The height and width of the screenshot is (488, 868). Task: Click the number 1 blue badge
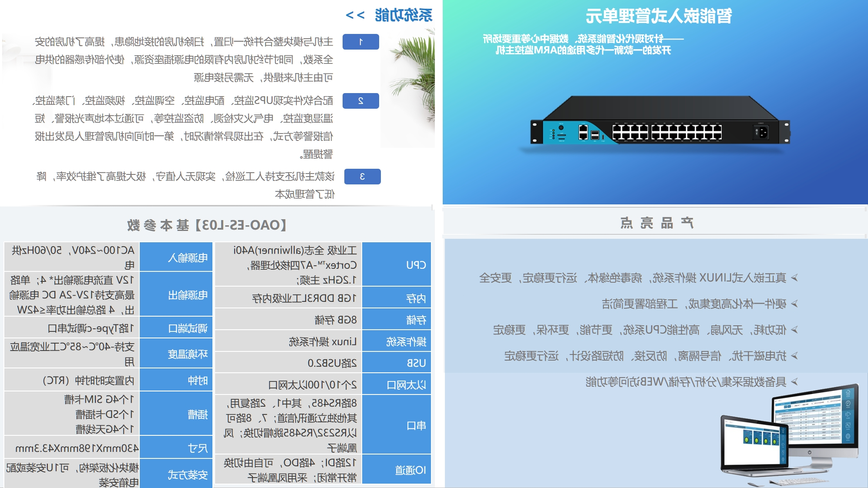(360, 42)
